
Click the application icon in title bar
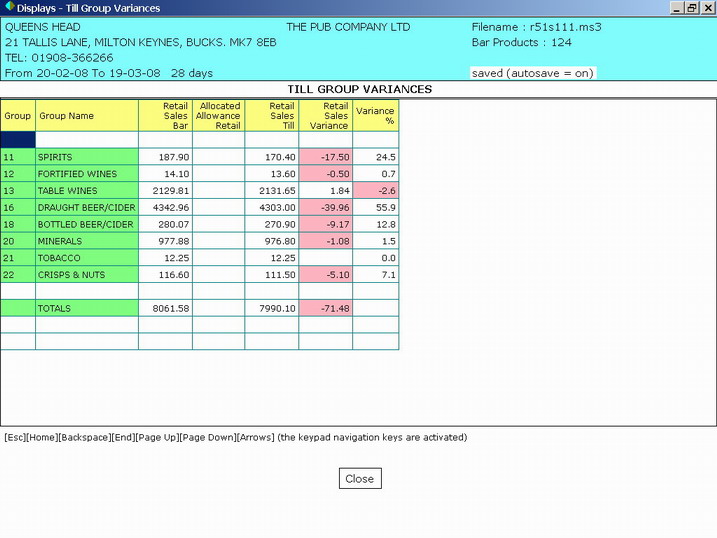(9, 8)
